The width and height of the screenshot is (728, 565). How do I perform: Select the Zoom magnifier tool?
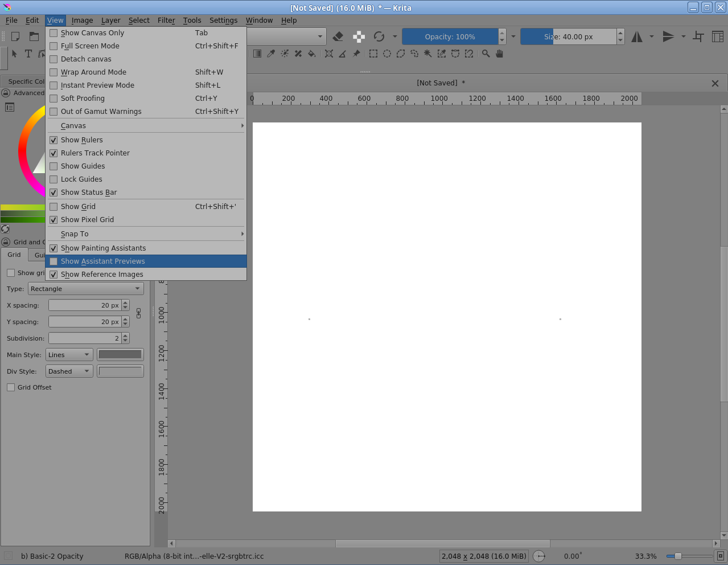point(486,54)
